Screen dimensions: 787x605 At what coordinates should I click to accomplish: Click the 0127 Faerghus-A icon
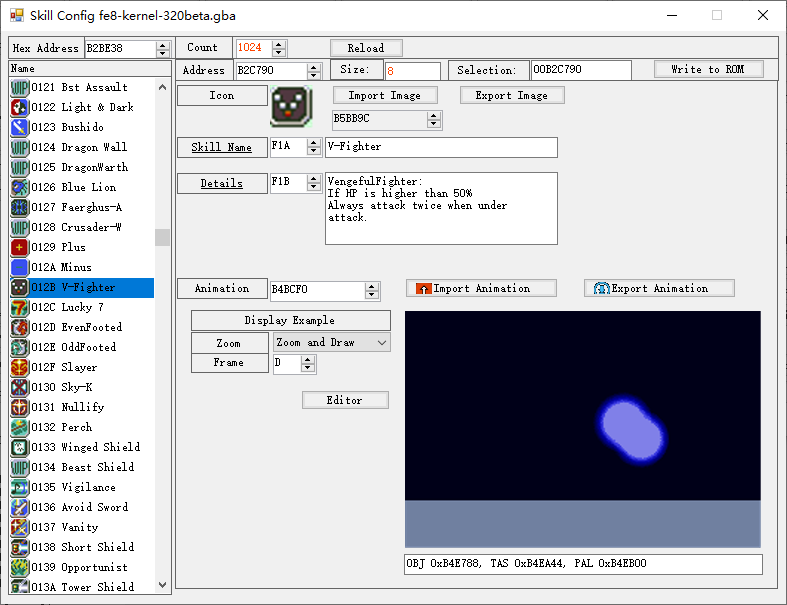tap(20, 207)
